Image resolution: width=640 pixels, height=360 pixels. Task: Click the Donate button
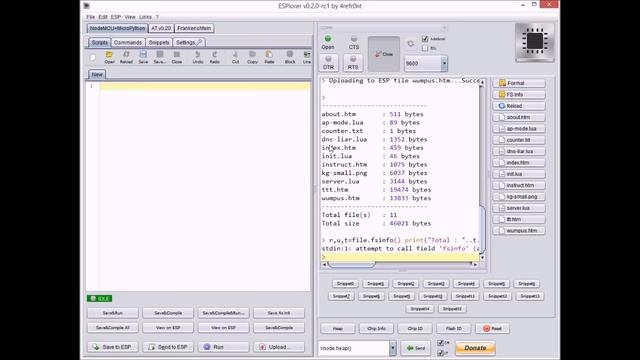(x=475, y=348)
